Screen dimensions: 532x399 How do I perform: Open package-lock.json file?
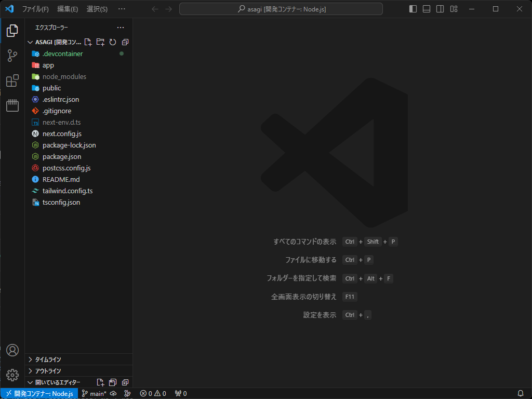(x=78, y=145)
